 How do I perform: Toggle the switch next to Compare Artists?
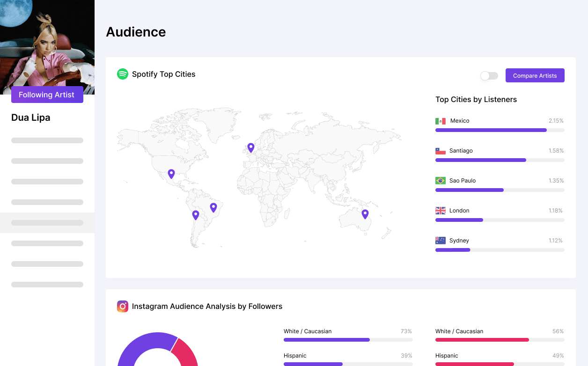tap(489, 75)
